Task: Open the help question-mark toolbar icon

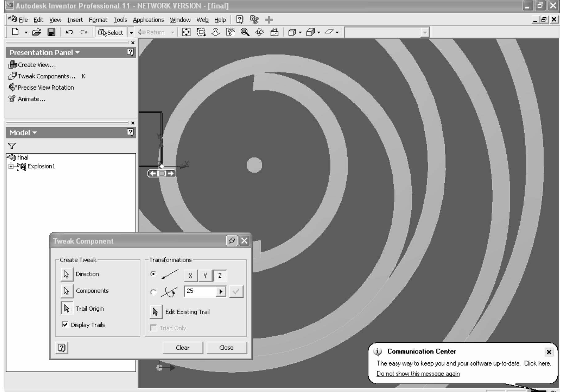Action: coord(239,20)
